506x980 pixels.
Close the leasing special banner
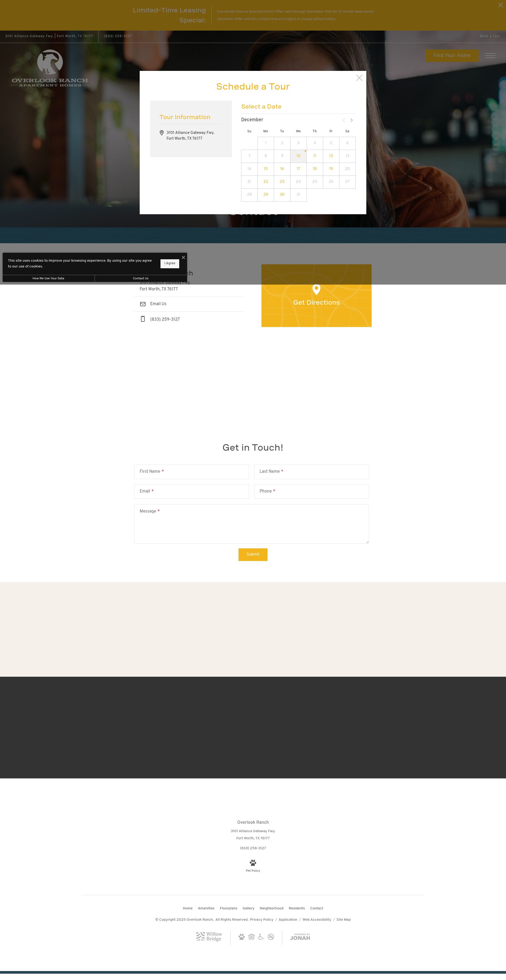click(500, 5)
